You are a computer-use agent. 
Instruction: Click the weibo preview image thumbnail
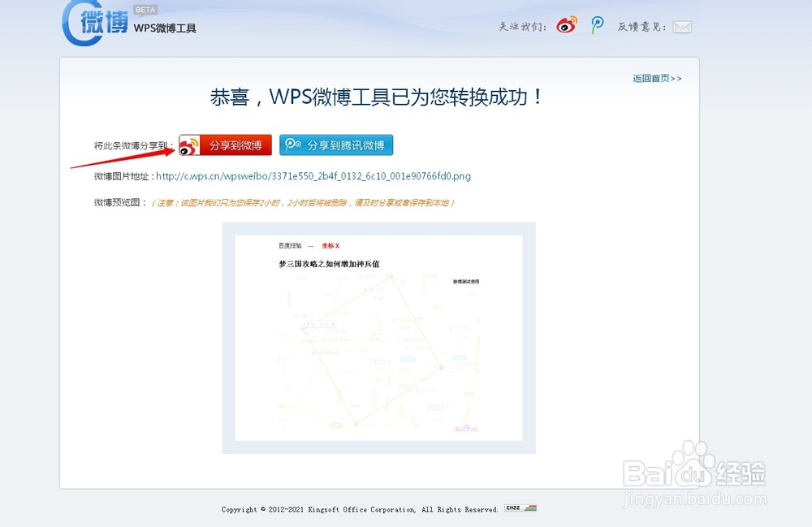[x=378, y=338]
